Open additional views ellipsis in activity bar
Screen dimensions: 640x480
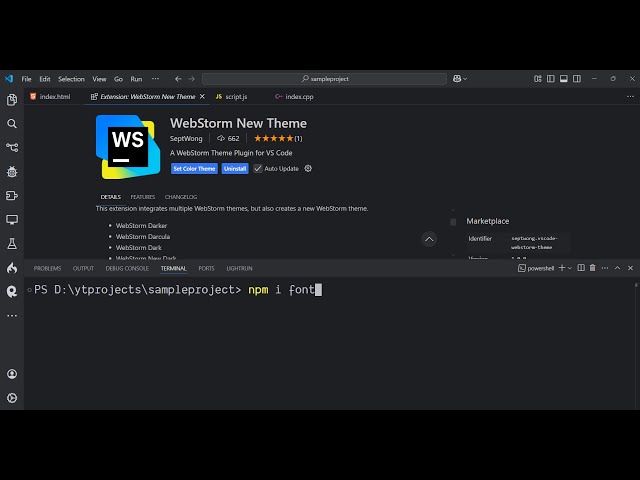coord(12,315)
